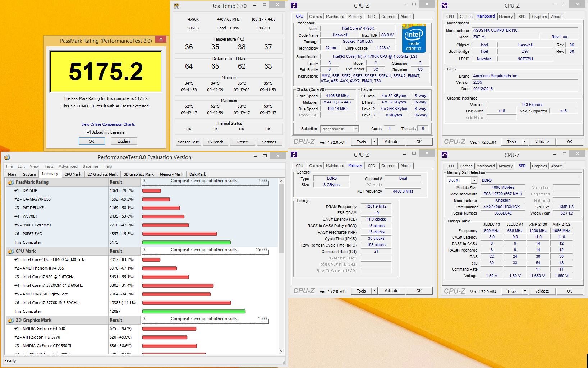Switch to the Disk Mark tab
588x368 pixels.
197,174
